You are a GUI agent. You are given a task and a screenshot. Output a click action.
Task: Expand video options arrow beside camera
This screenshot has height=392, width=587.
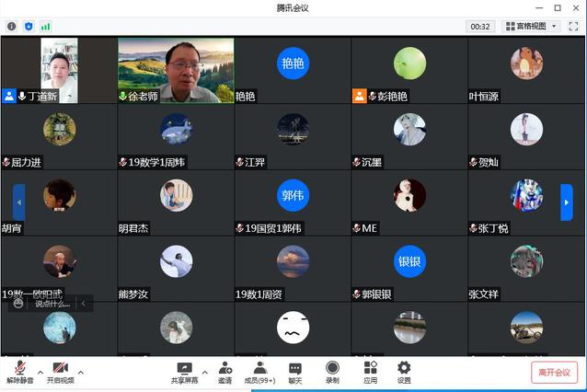coord(81,372)
